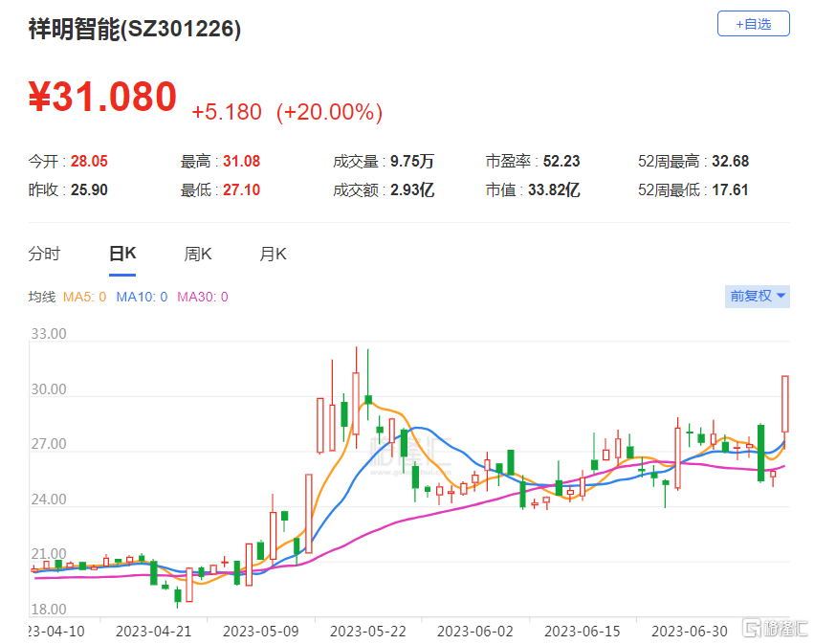Select the active 日K daily tab
Image resolution: width=814 pixels, height=644 pixels.
point(121,254)
